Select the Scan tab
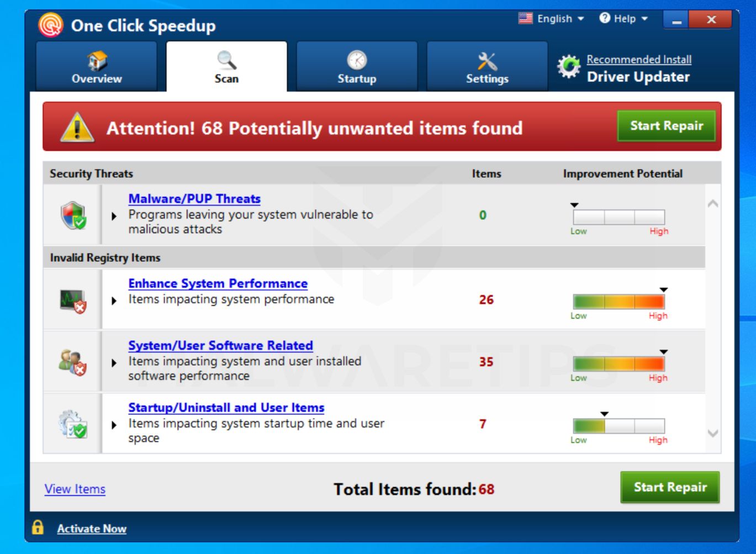This screenshot has width=756, height=554. coord(226,66)
